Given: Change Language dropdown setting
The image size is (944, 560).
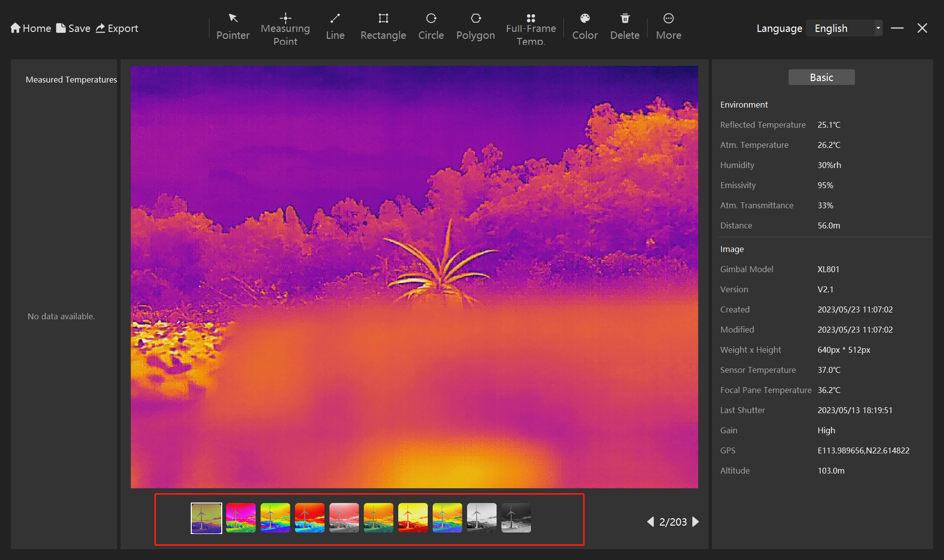Looking at the screenshot, I should click(x=847, y=28).
